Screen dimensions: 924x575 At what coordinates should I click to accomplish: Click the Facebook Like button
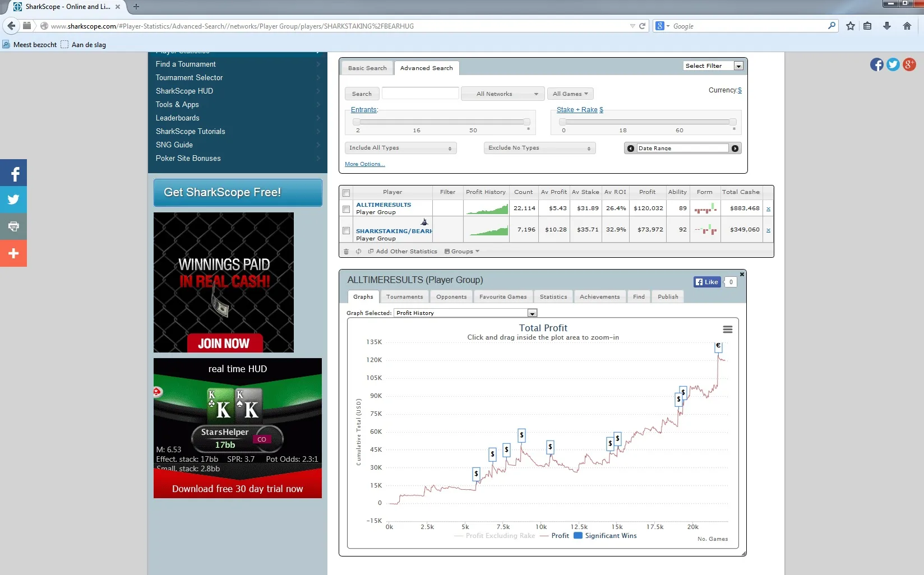[706, 282]
